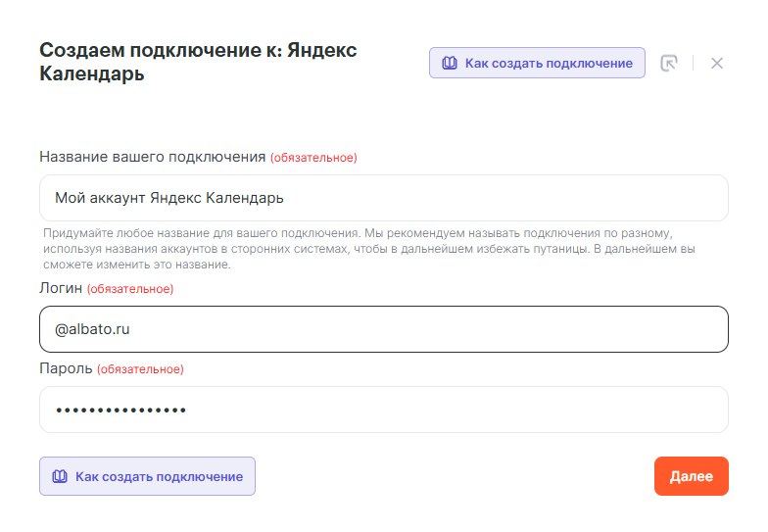Image resolution: width=768 pixels, height=532 pixels.
Task: Click the dialog title 'Создаем подключение к: Яндекс Календарь'
Action: 198,62
